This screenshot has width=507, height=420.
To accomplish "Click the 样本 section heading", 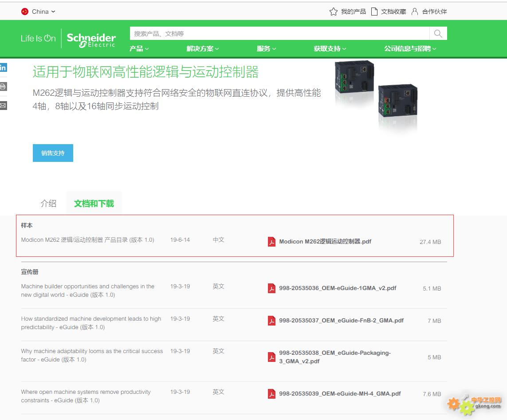I will pos(27,225).
